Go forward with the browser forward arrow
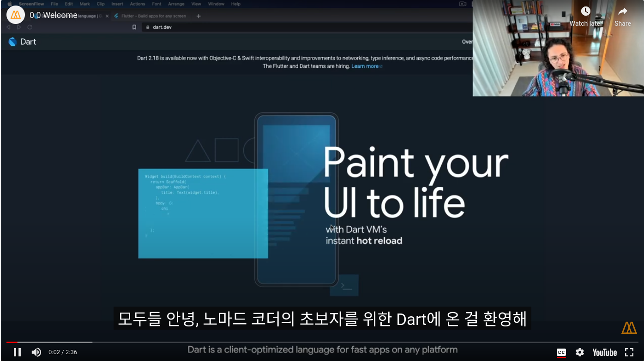 (19, 27)
